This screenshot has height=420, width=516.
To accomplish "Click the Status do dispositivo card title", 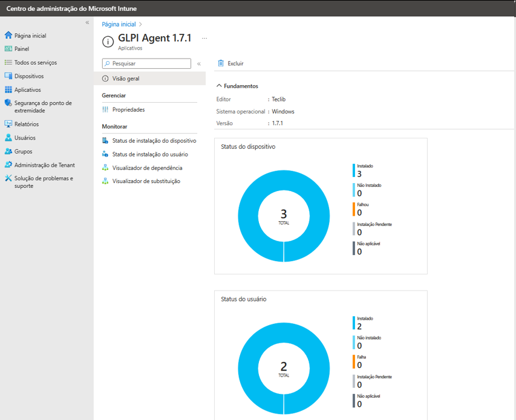I will click(x=248, y=147).
